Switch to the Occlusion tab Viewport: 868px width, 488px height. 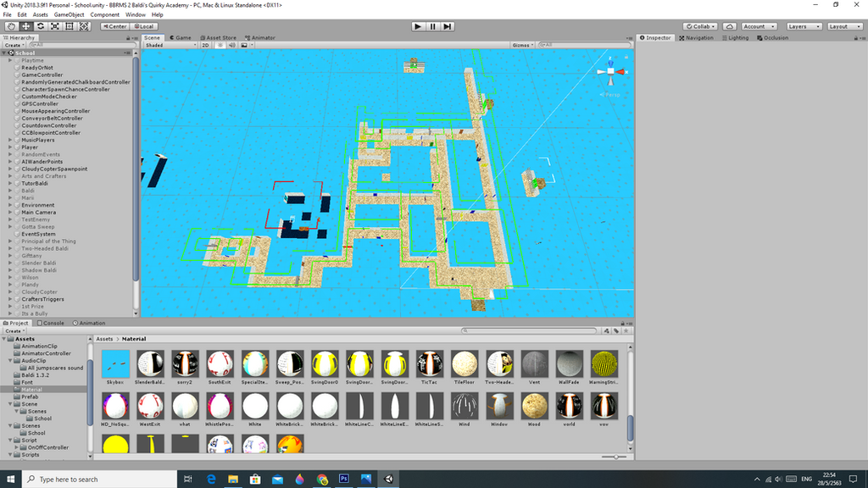[x=773, y=38]
